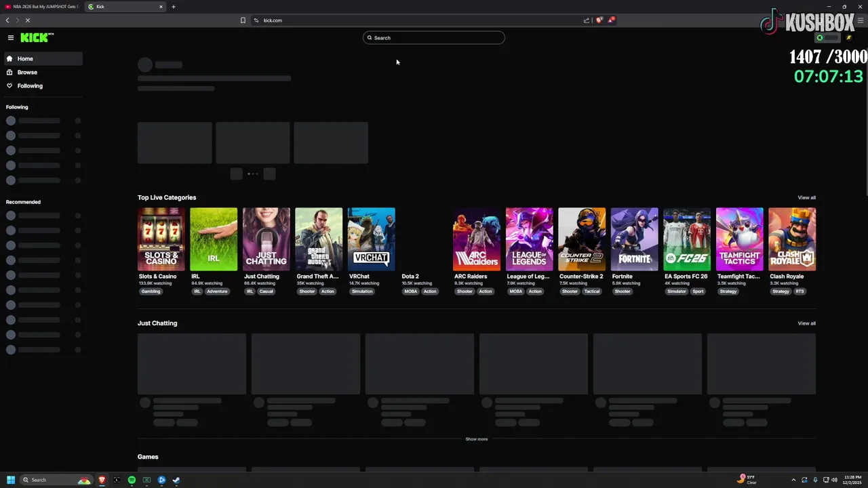Go to Home in the sidebar
This screenshot has height=488, width=868.
click(x=43, y=59)
